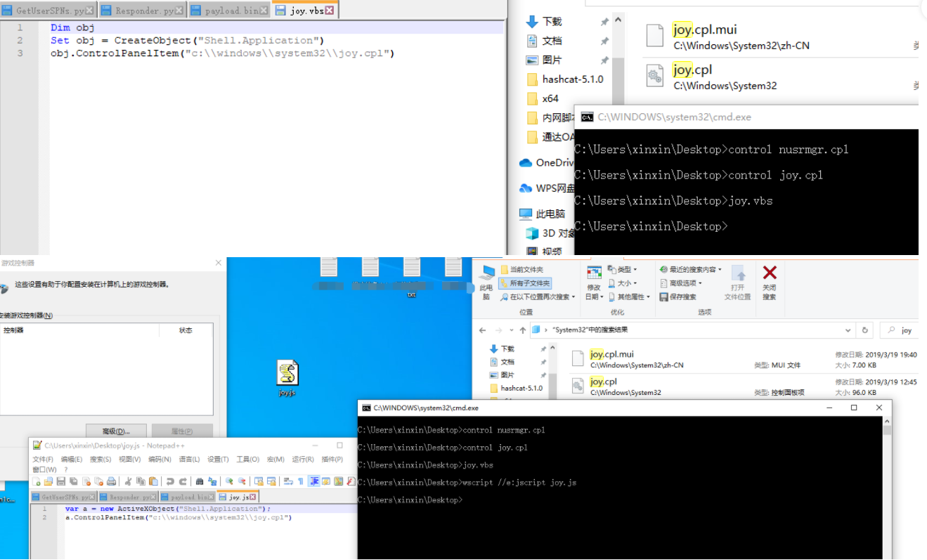Viewport: 927px width, 560px height.
Task: Open 编辑(E) menu in Notepad++
Action: coord(72,460)
